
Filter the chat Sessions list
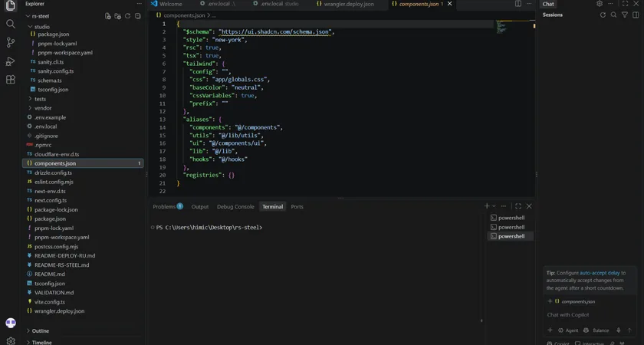(625, 15)
